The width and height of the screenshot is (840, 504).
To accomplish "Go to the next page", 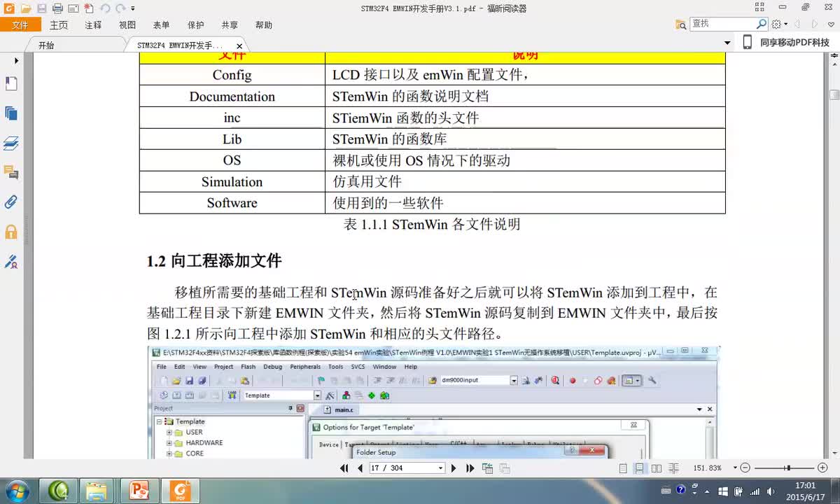I will coord(454,468).
